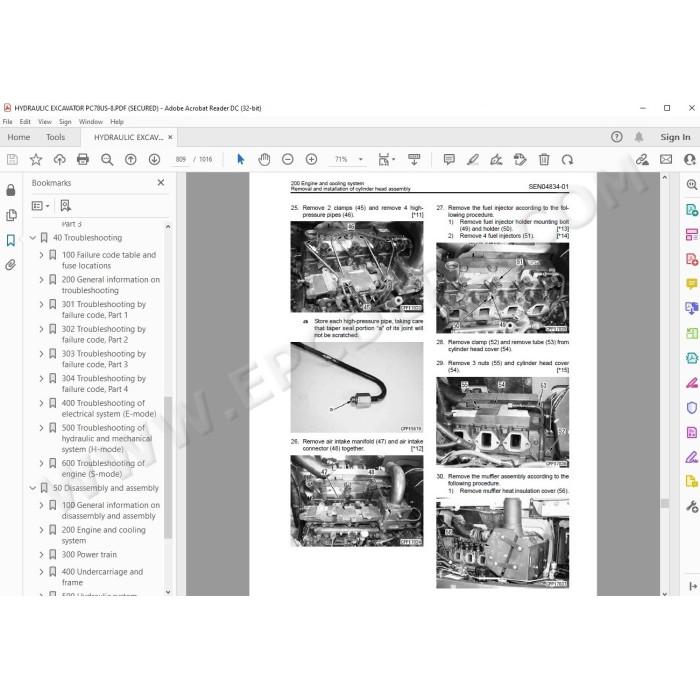Open the fit page options tool
This screenshot has height=700, width=700.
click(x=386, y=159)
